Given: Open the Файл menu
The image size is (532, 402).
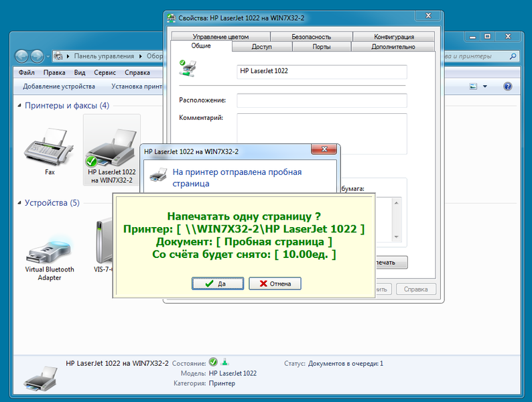Looking at the screenshot, I should point(26,72).
